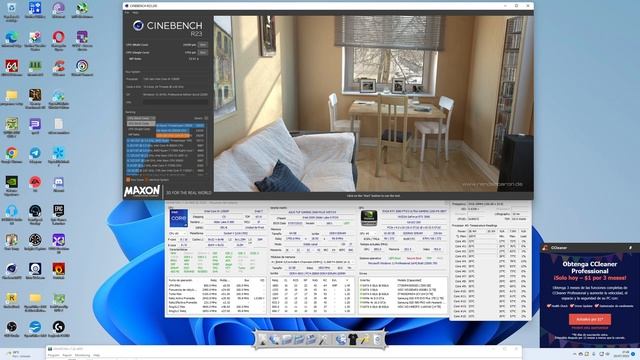Open the Cinebench desktop shortcut
Screen dimensions: 640x360
click(11, 271)
